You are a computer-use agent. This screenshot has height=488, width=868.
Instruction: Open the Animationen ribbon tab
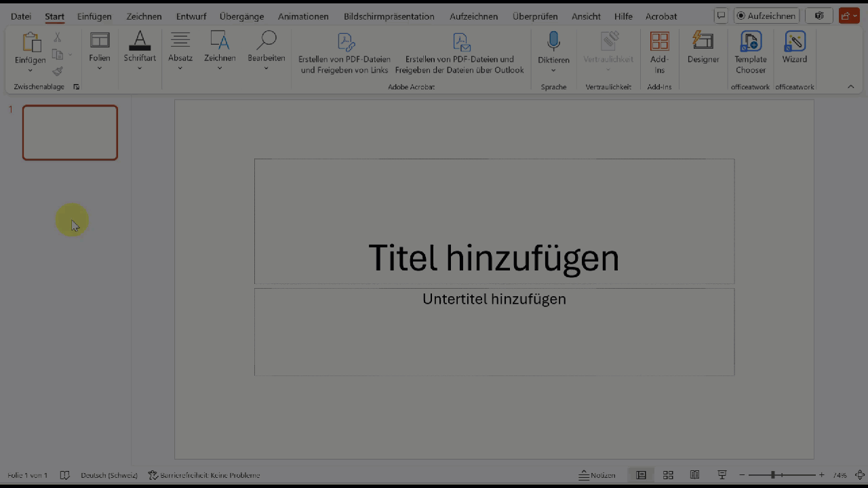[303, 16]
